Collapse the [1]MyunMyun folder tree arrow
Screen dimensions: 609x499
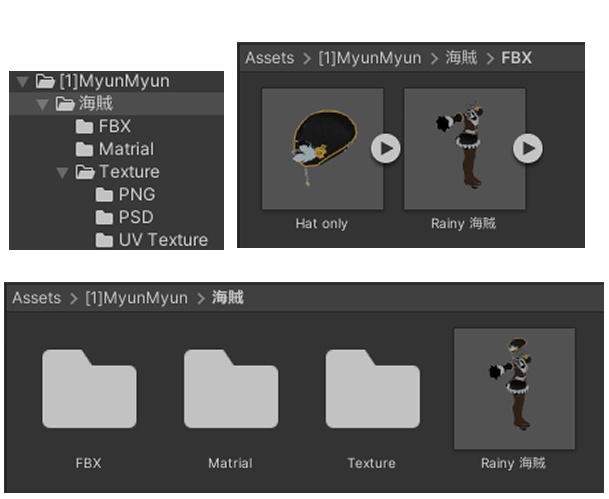pos(23,82)
